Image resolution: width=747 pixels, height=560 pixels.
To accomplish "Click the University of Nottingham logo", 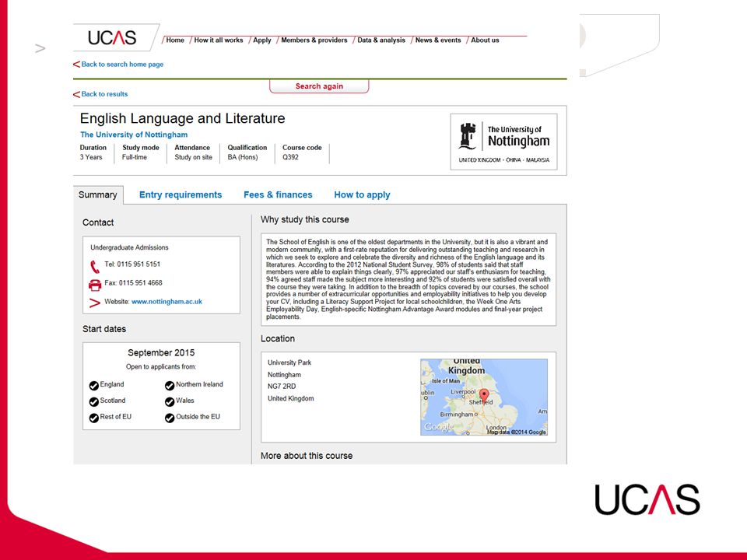I will click(x=503, y=142).
